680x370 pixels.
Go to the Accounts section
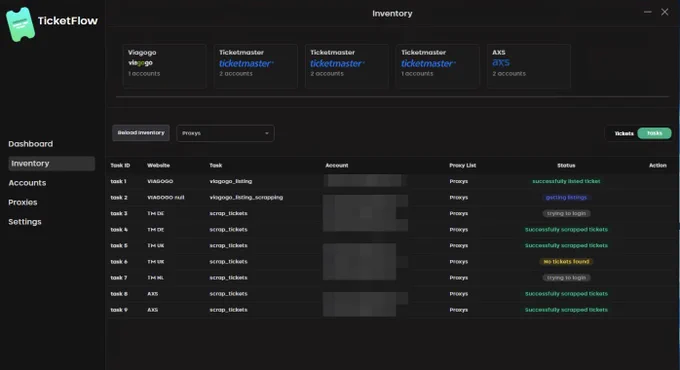[x=27, y=183]
